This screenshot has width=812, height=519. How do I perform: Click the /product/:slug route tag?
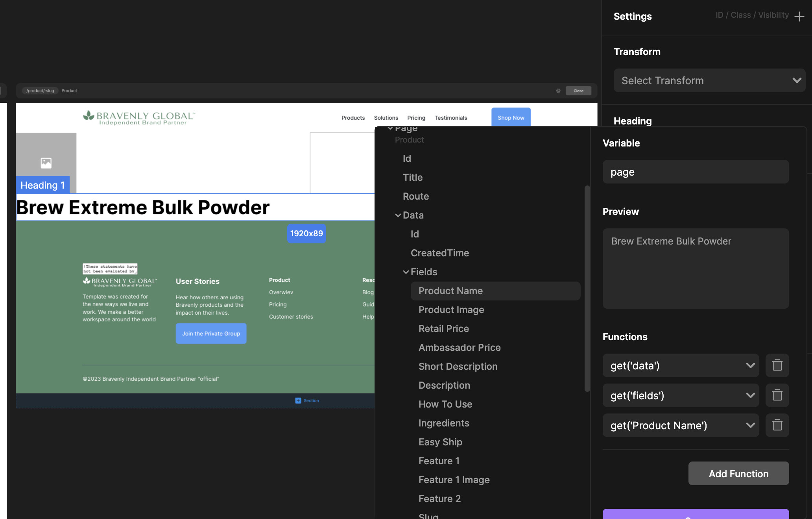pos(40,91)
